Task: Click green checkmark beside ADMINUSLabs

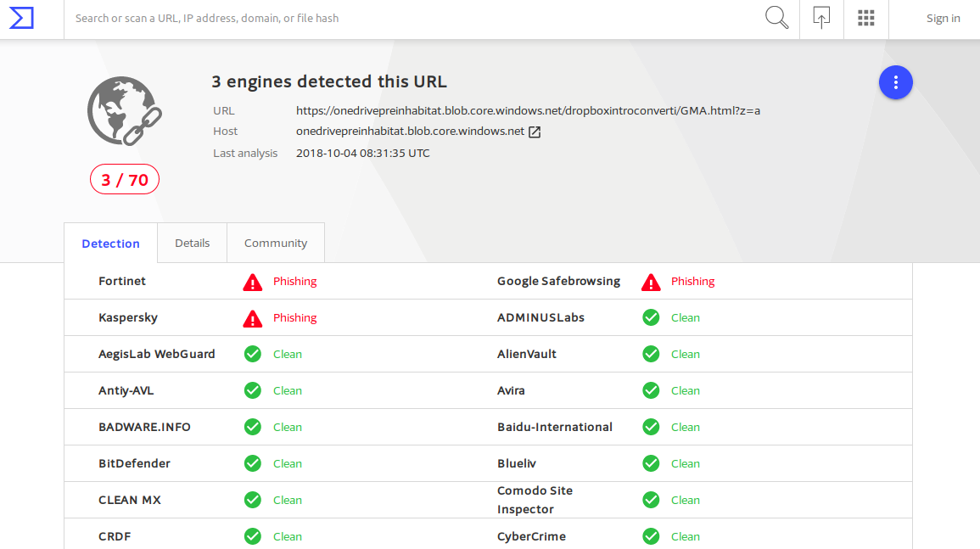Action: (651, 317)
